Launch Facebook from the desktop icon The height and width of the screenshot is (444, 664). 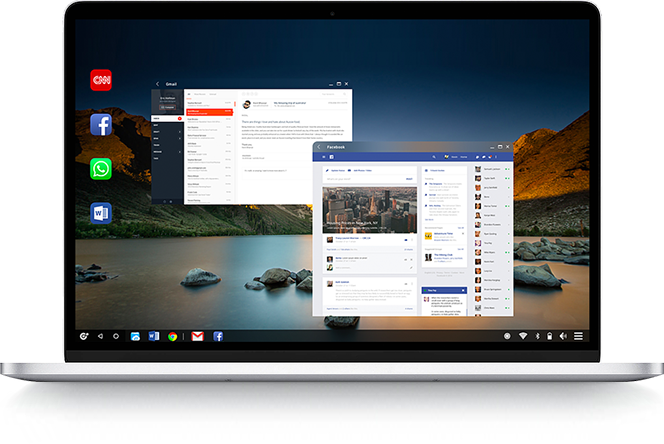[x=101, y=124]
